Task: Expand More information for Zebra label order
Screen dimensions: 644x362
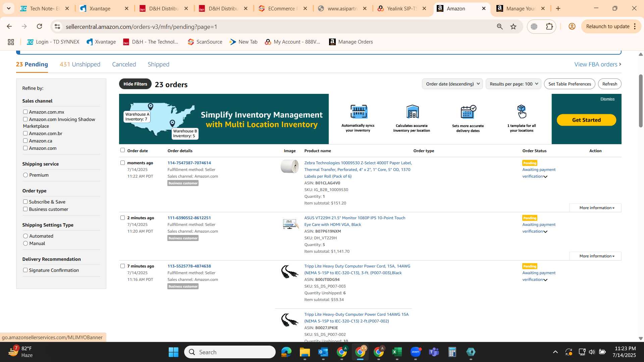Action: pyautogui.click(x=595, y=208)
